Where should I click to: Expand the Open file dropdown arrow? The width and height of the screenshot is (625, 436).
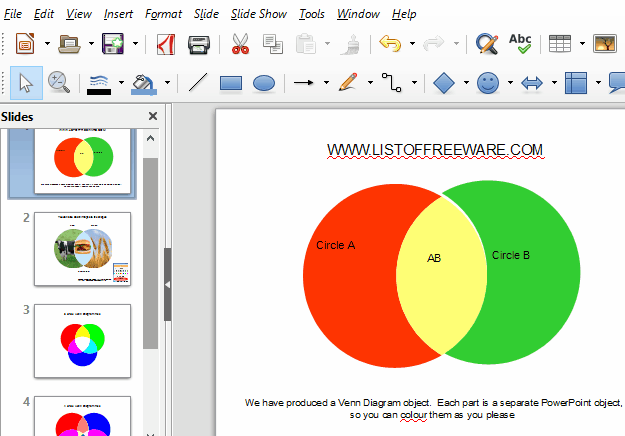click(91, 43)
